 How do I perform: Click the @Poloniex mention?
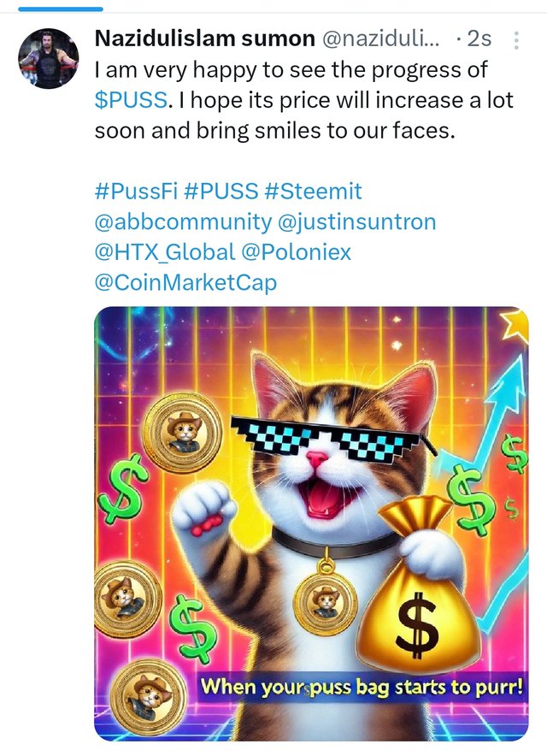pos(297,252)
